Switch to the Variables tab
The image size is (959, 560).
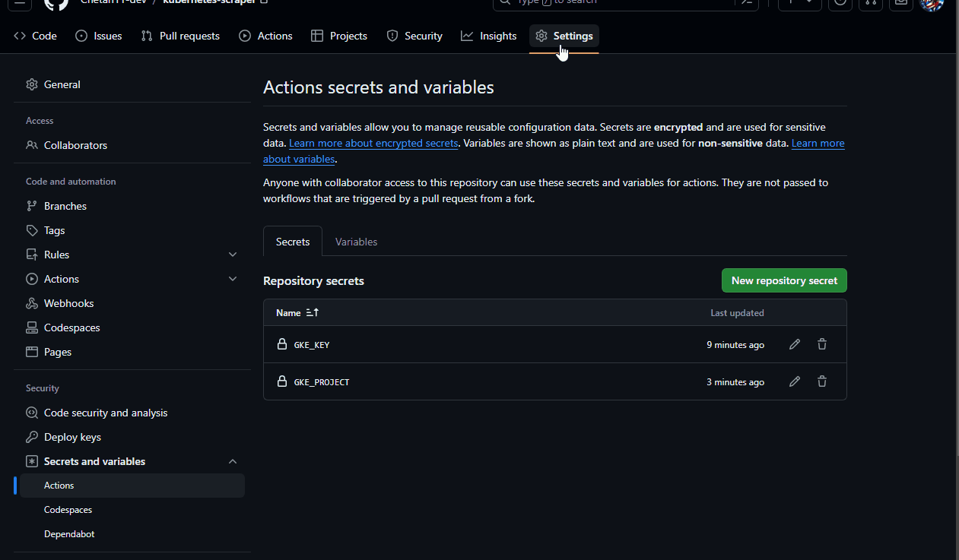pyautogui.click(x=356, y=242)
